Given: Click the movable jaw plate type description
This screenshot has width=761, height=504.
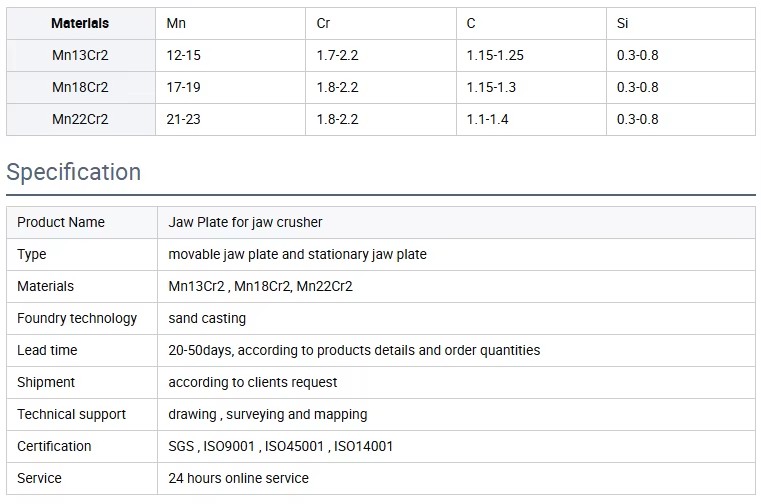Looking at the screenshot, I should (297, 254).
